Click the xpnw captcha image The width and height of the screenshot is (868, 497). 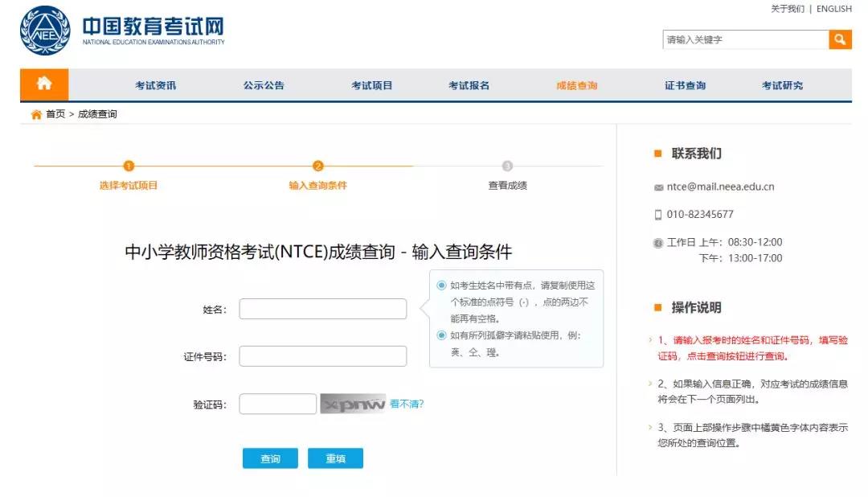(354, 403)
